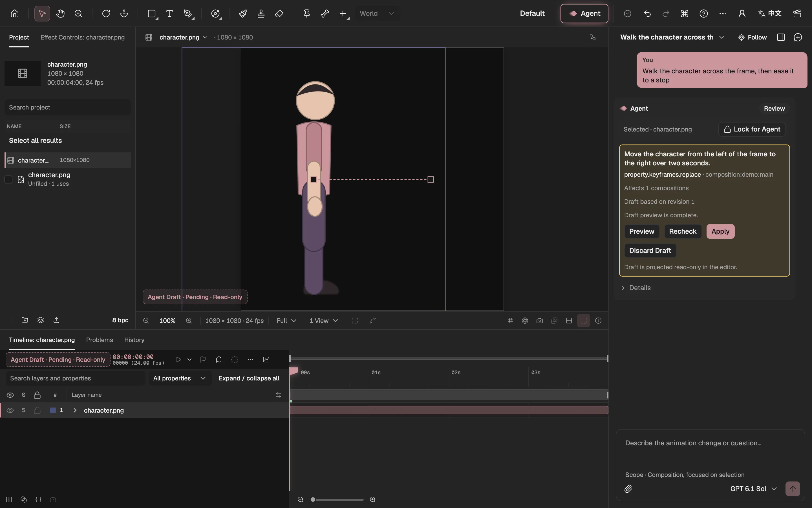Toggle solo S on character.png layer
Viewport: 812px width, 508px height.
pos(23,410)
